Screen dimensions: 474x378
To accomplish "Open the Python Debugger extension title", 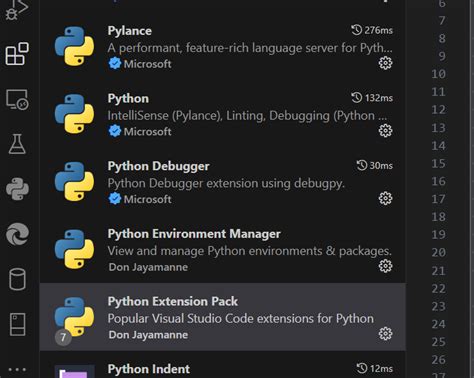I will coord(159,166).
